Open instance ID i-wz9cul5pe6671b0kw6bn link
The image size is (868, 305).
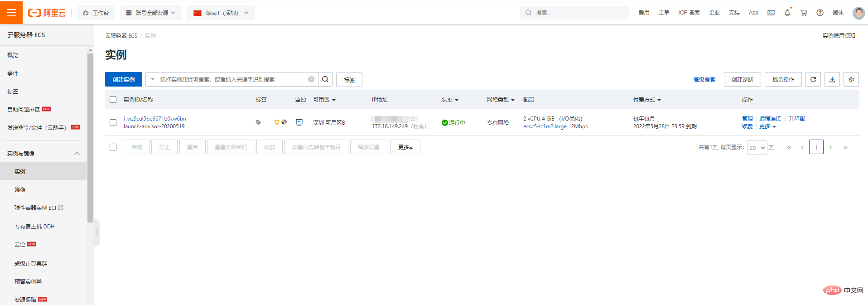click(155, 119)
